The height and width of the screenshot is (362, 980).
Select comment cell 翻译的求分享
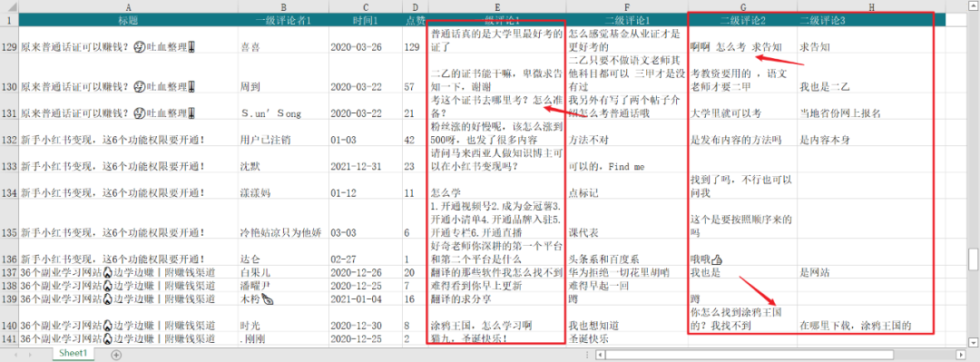coord(497,298)
